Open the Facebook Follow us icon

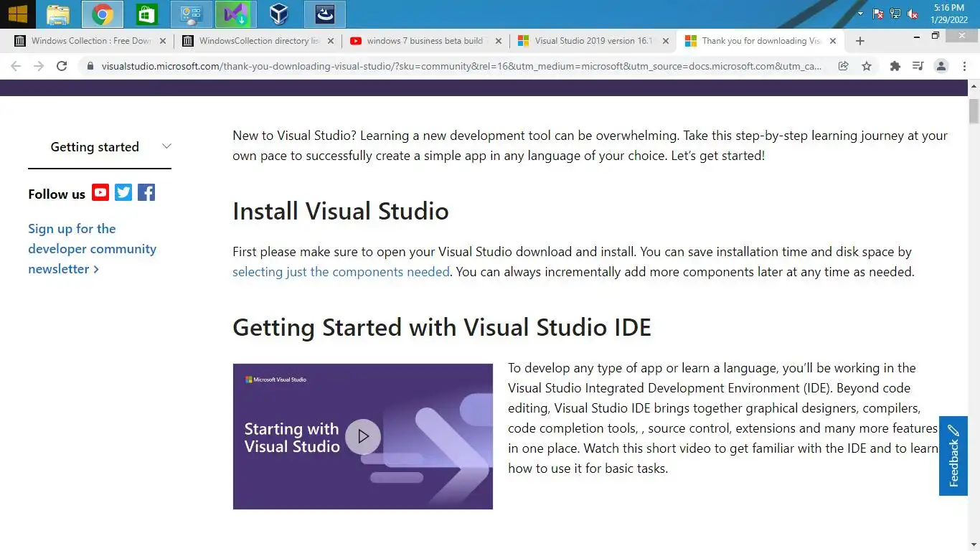click(146, 192)
